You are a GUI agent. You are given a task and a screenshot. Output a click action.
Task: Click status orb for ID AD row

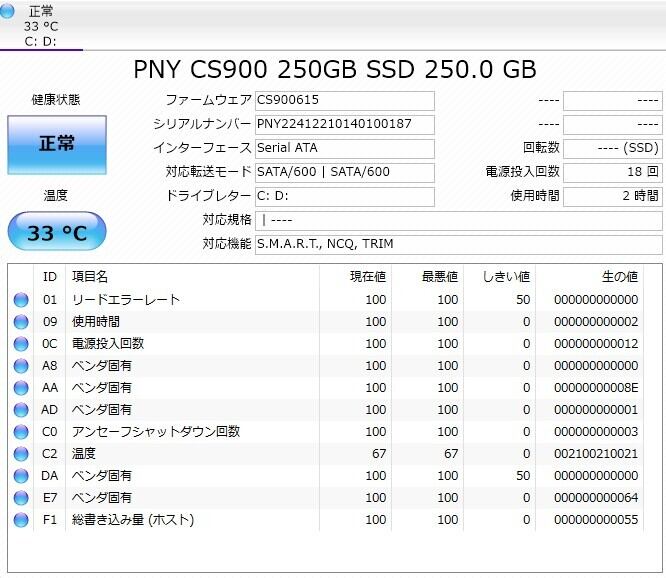[x=21, y=410]
